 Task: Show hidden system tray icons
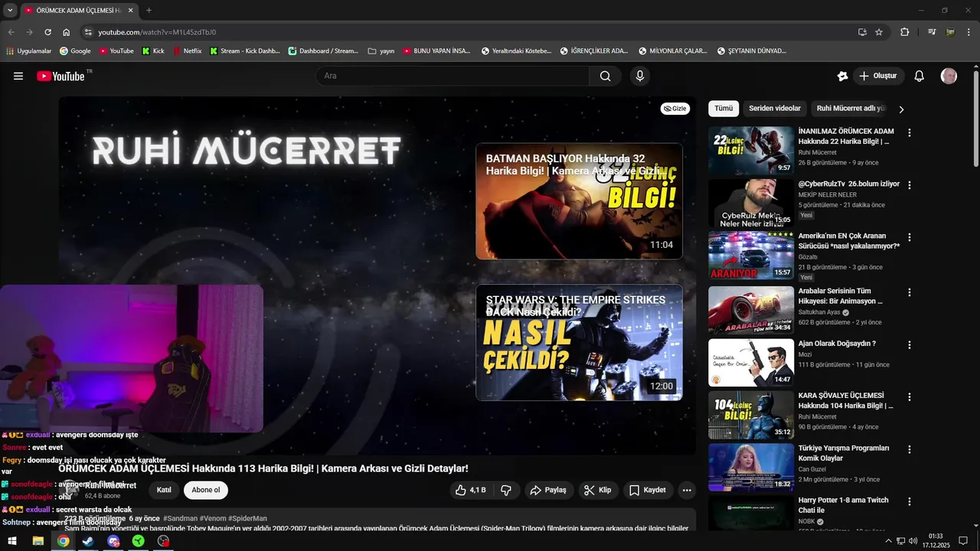tap(888, 541)
